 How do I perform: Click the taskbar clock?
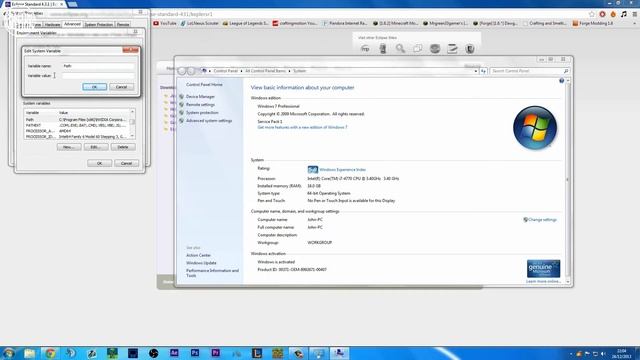click(x=622, y=353)
